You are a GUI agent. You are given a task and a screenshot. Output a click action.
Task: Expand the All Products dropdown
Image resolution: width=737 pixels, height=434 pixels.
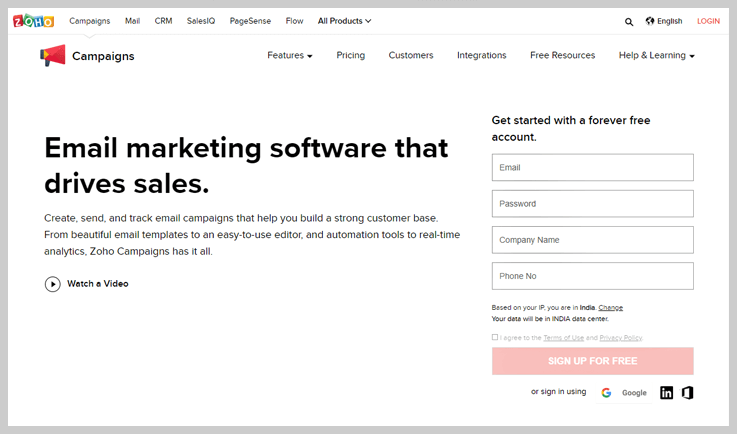tap(344, 21)
